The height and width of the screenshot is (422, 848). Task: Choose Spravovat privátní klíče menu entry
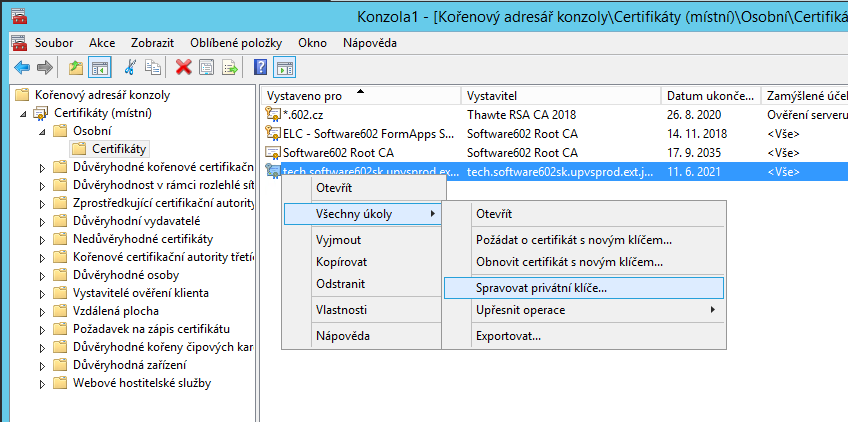tap(541, 287)
